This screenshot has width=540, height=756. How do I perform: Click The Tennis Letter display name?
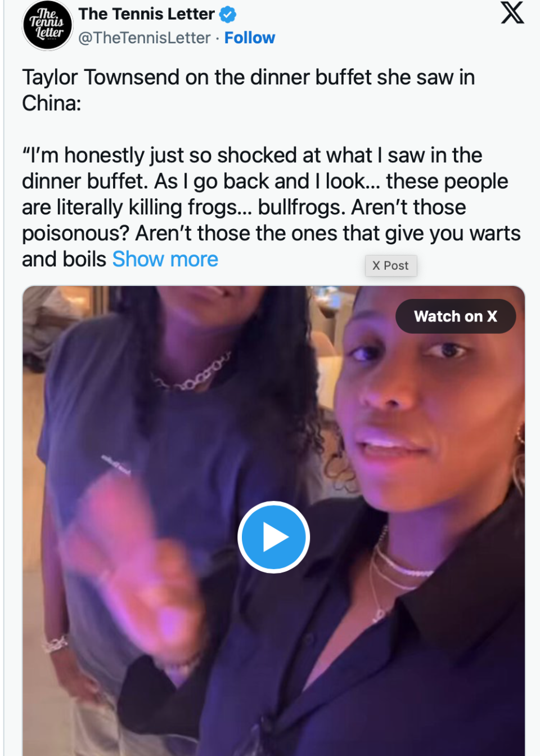point(146,14)
